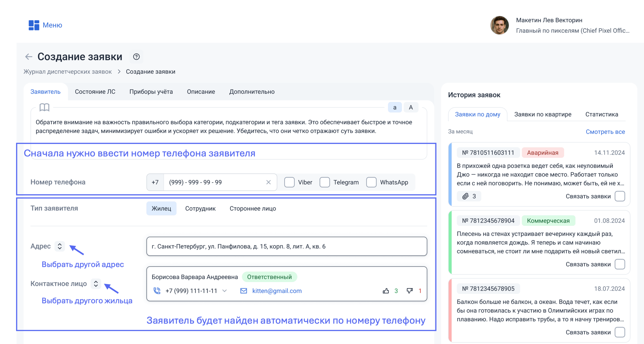Expand the Адрес selector arrows
Viewport: 644px width, 344px height.
60,246
